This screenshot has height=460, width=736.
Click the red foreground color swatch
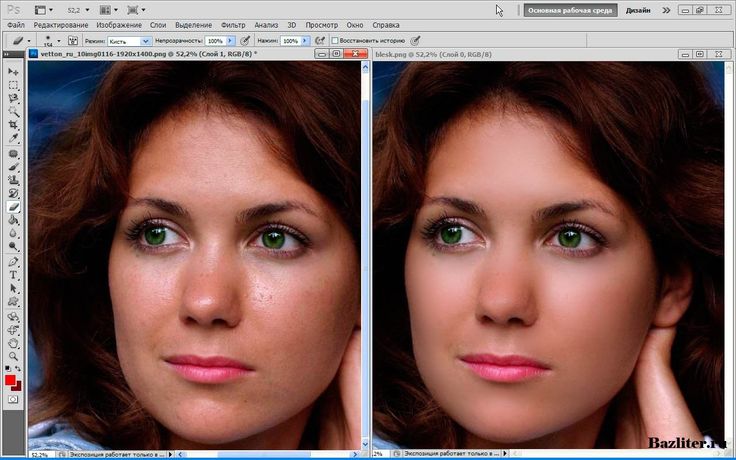click(11, 381)
